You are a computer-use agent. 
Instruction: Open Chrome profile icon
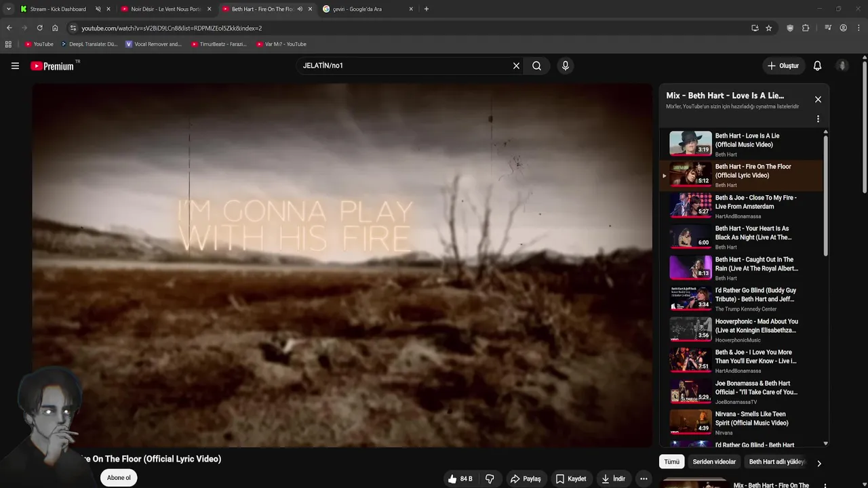point(843,28)
